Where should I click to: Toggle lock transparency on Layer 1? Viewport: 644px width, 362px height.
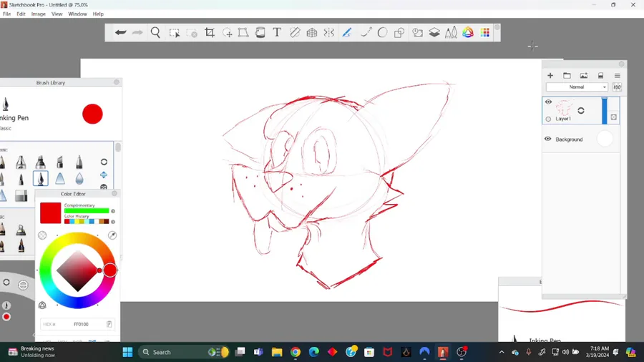[x=614, y=117]
